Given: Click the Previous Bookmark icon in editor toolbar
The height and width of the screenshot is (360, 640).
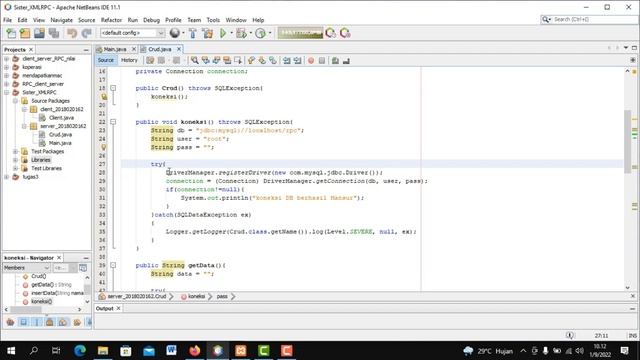Looking at the screenshot, I should [251, 60].
